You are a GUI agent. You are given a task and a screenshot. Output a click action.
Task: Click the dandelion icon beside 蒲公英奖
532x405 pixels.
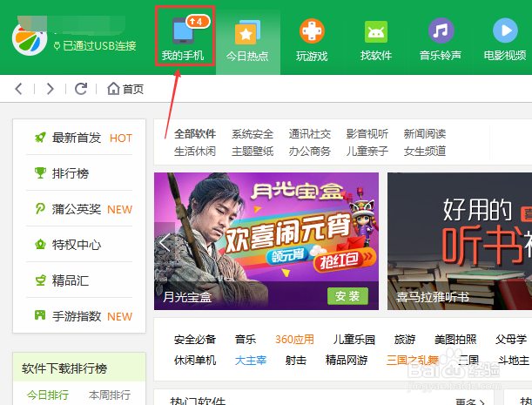40,209
